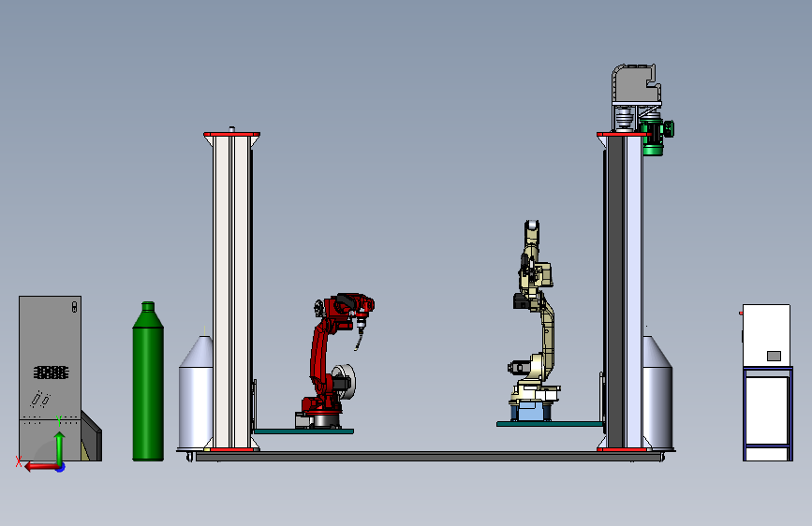Pick the silver tank beside the right column
812x526 pixels.
657,392
